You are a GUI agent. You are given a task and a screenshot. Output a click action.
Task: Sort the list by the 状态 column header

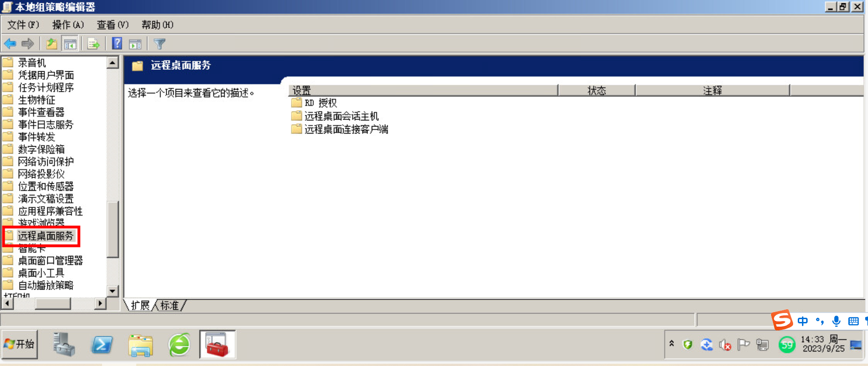coord(596,90)
